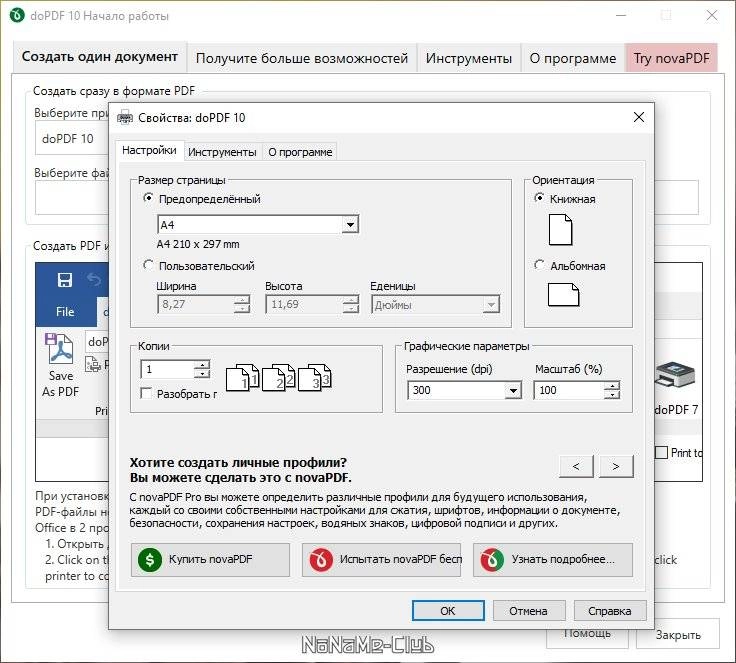Open the doPDF 10 printer selector in background
Viewport: 736px width, 663px height.
coord(72,139)
